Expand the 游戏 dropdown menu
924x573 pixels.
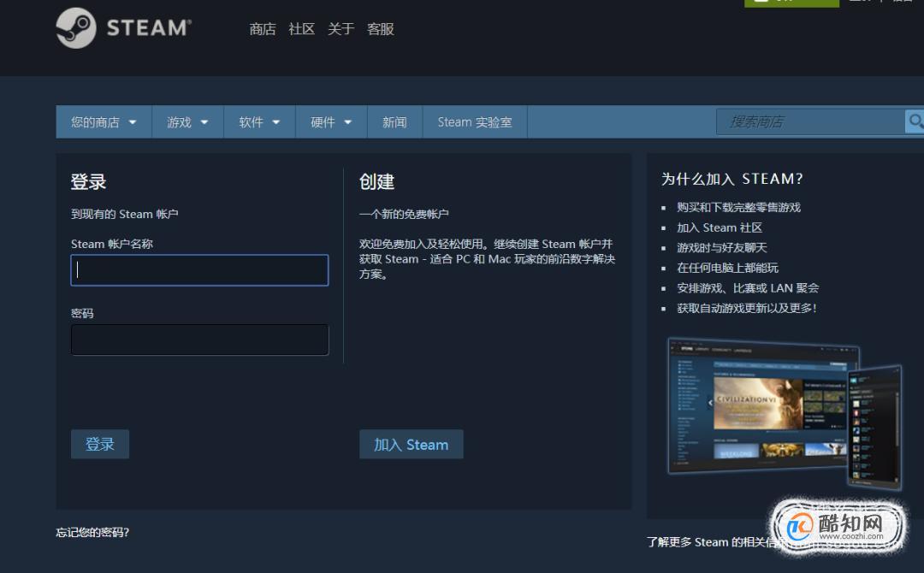click(187, 122)
